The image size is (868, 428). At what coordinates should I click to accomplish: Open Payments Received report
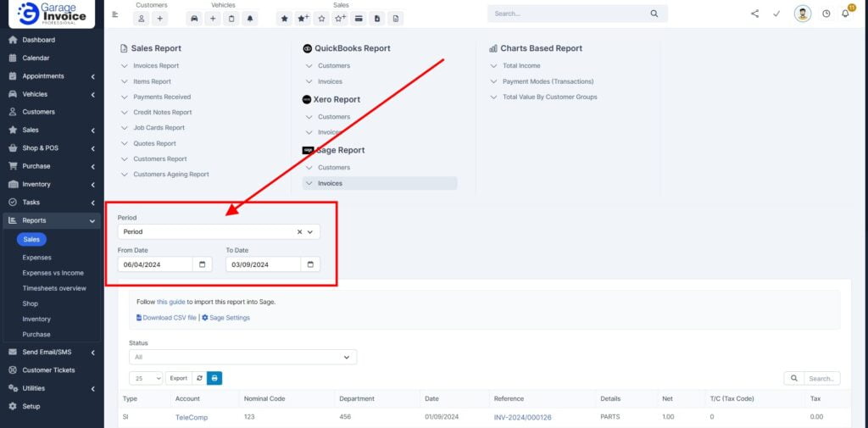point(162,97)
